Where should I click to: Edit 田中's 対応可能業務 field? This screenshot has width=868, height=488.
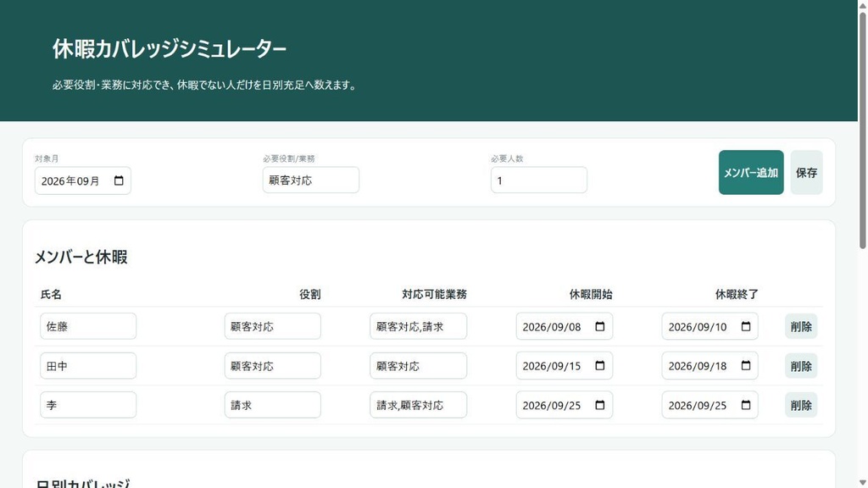[418, 366]
